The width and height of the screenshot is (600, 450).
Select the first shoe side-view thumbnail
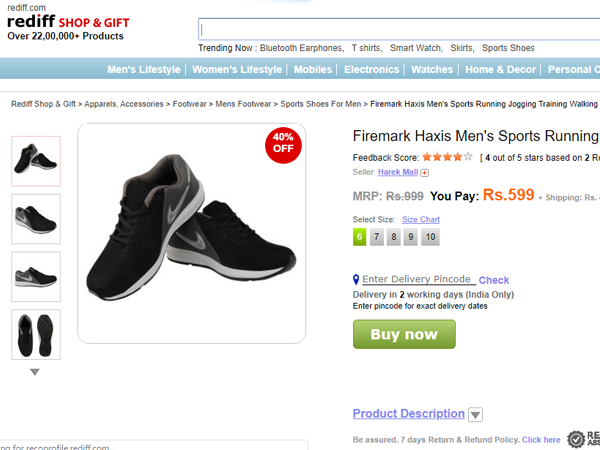pos(36,160)
